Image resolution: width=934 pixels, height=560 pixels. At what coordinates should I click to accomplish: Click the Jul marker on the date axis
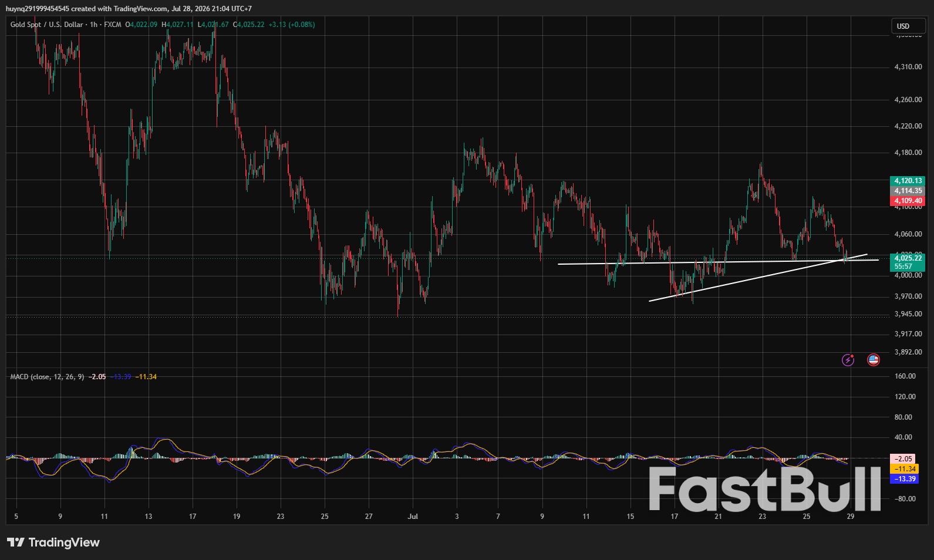pos(413,517)
